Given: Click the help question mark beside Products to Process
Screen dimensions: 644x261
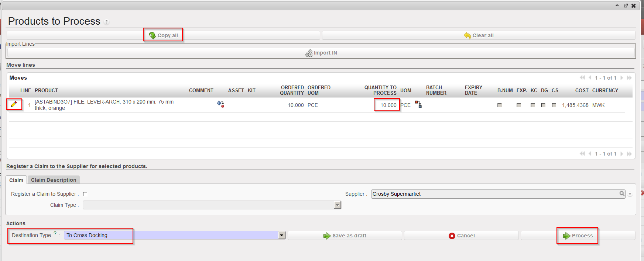Looking at the screenshot, I should [x=106, y=22].
